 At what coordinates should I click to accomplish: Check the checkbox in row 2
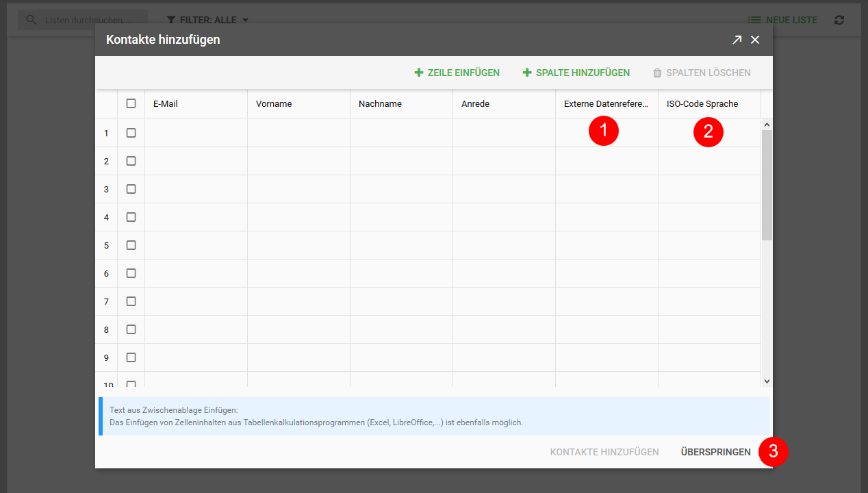pyautogui.click(x=131, y=161)
